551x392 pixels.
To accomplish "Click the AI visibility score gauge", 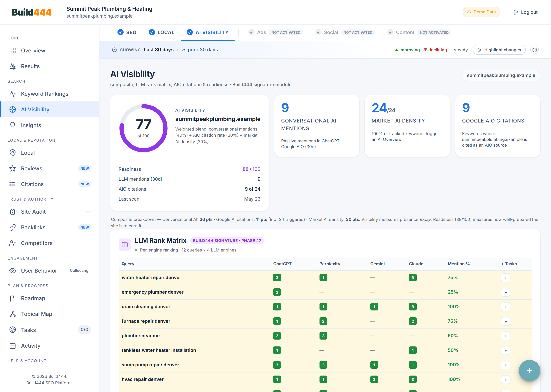I will click(x=143, y=128).
